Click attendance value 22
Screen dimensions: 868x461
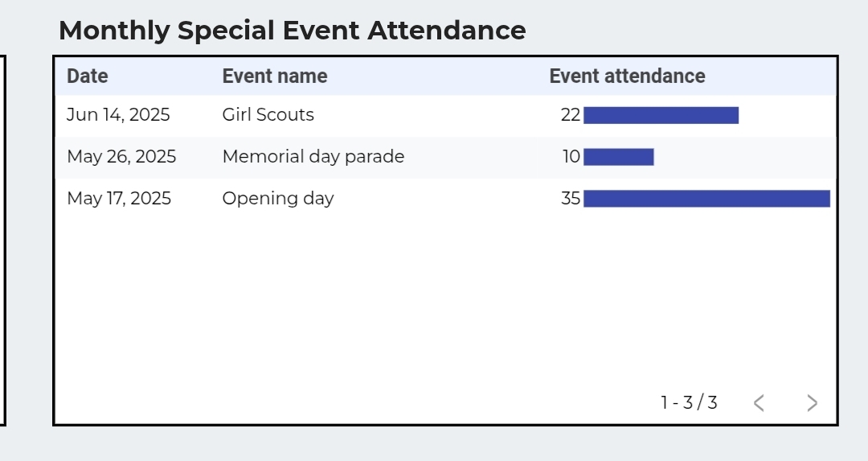click(571, 115)
